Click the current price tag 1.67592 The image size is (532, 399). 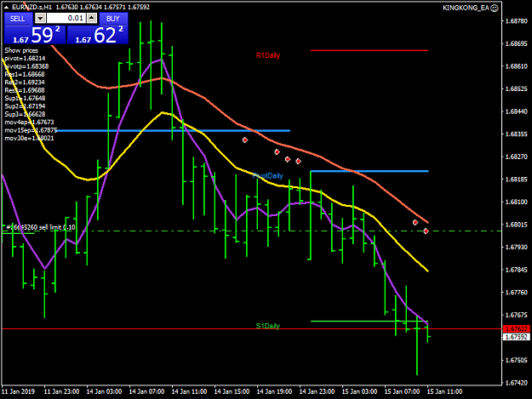[516, 337]
